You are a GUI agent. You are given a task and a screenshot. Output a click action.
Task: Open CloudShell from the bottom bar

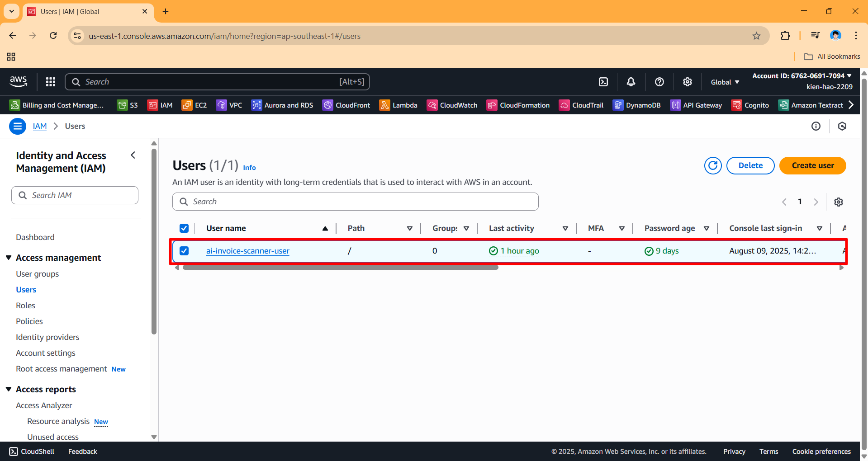pyautogui.click(x=31, y=451)
